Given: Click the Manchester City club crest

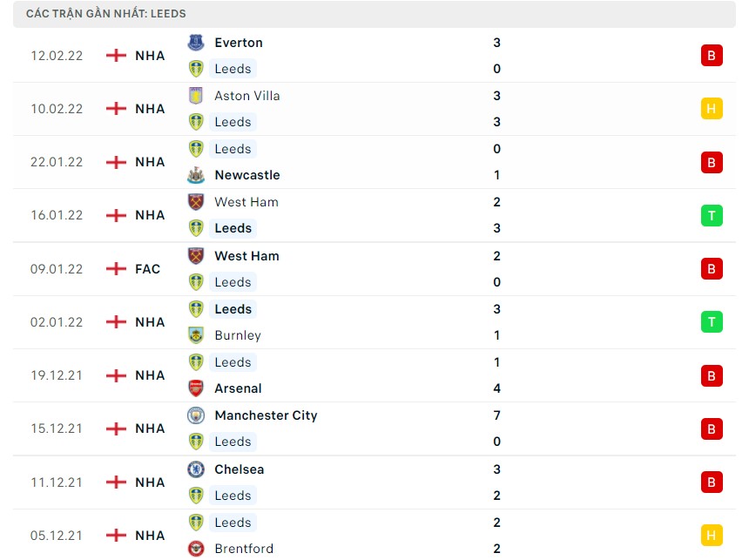Looking at the screenshot, I should tap(196, 415).
